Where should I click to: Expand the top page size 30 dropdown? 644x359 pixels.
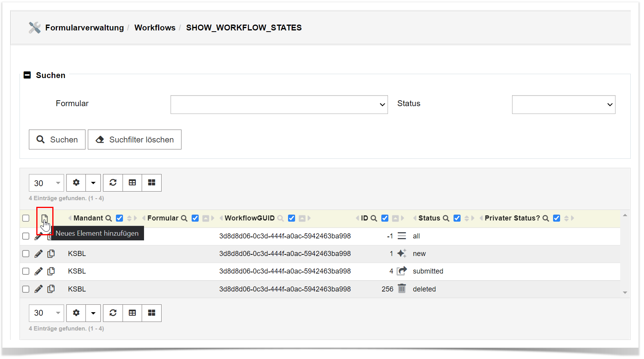pos(46,183)
